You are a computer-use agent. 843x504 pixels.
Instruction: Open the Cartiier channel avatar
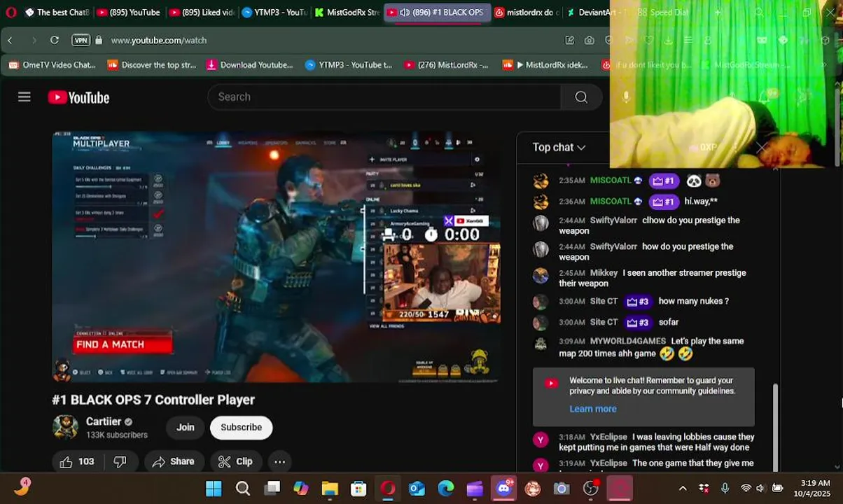(x=65, y=427)
